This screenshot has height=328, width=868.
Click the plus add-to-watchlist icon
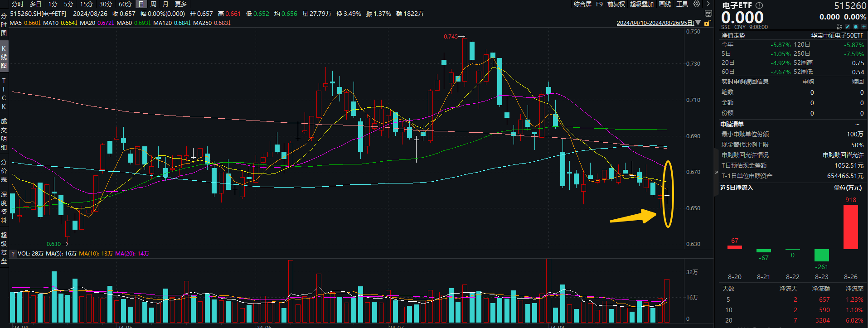(x=863, y=27)
